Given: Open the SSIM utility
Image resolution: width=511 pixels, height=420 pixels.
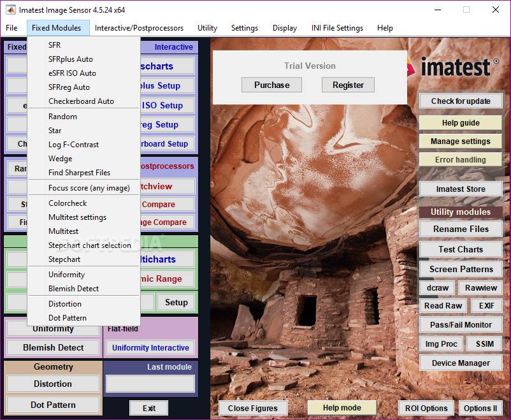Looking at the screenshot, I should click(x=484, y=344).
